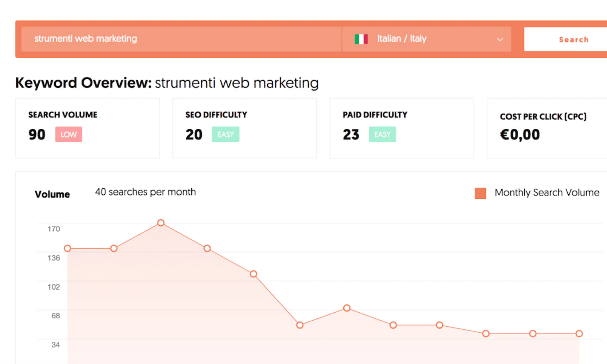
Task: Select the Monthly Search Volume legend marker
Action: click(x=480, y=193)
